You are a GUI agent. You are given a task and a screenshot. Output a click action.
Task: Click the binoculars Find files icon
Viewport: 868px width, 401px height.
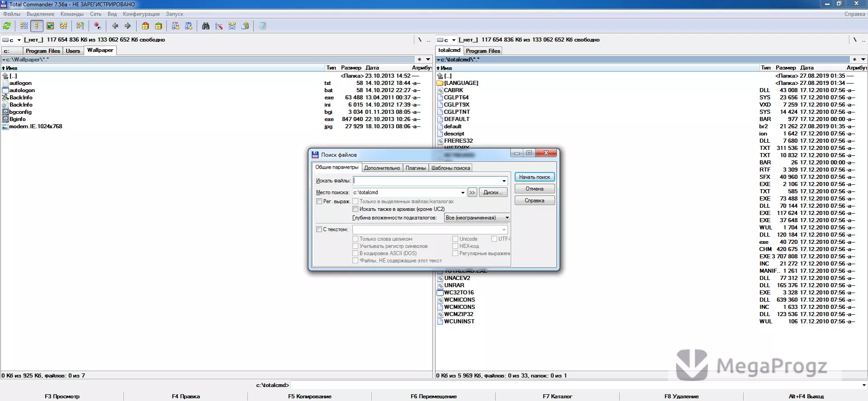coord(206,26)
